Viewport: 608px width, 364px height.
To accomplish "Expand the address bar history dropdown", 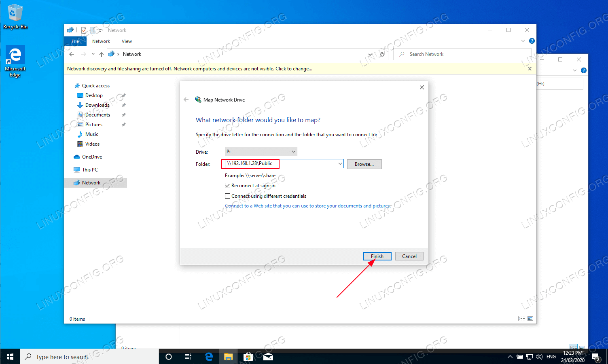I will (370, 54).
